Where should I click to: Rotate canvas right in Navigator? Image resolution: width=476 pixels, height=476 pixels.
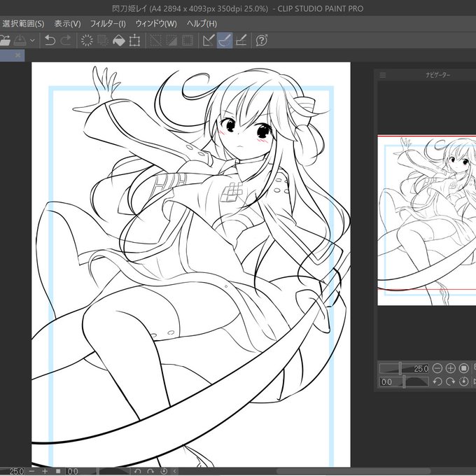(451, 381)
